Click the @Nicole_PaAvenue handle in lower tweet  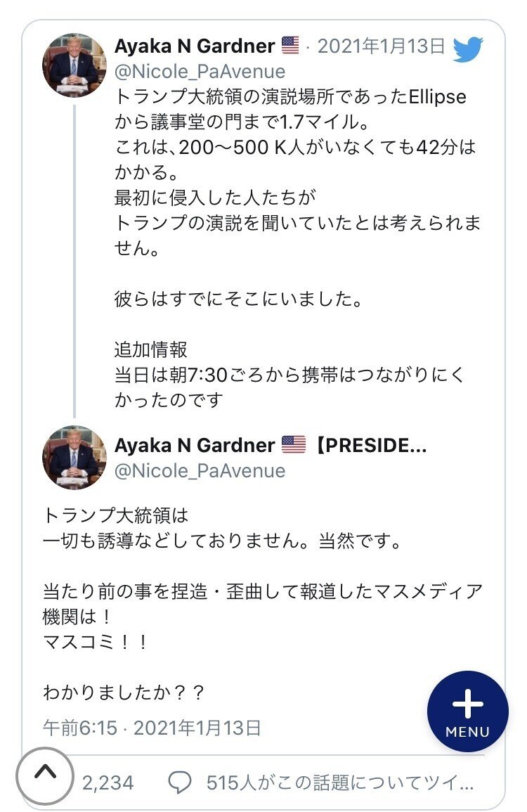tap(200, 471)
